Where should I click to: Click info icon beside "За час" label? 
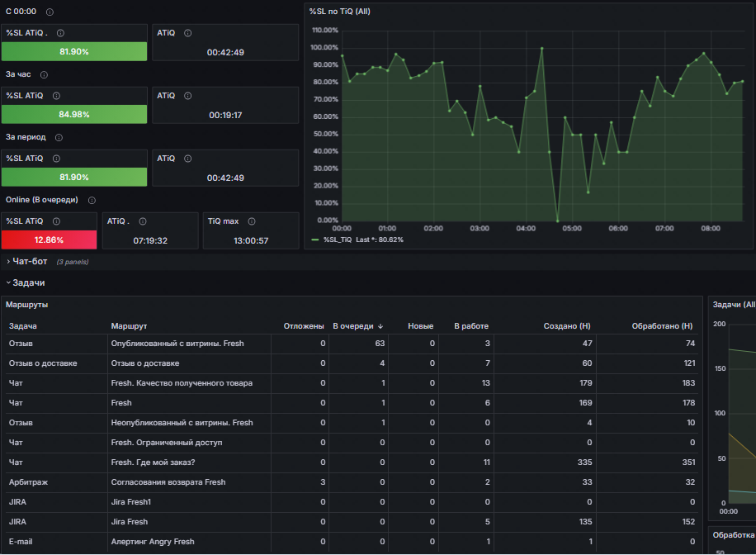pos(44,74)
